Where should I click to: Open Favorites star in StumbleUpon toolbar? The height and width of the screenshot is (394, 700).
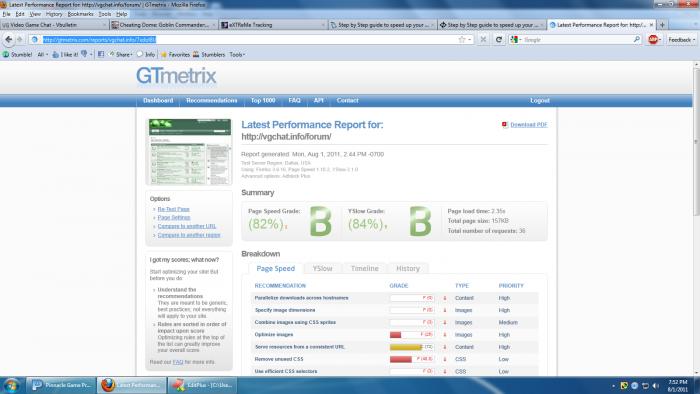tap(175, 54)
